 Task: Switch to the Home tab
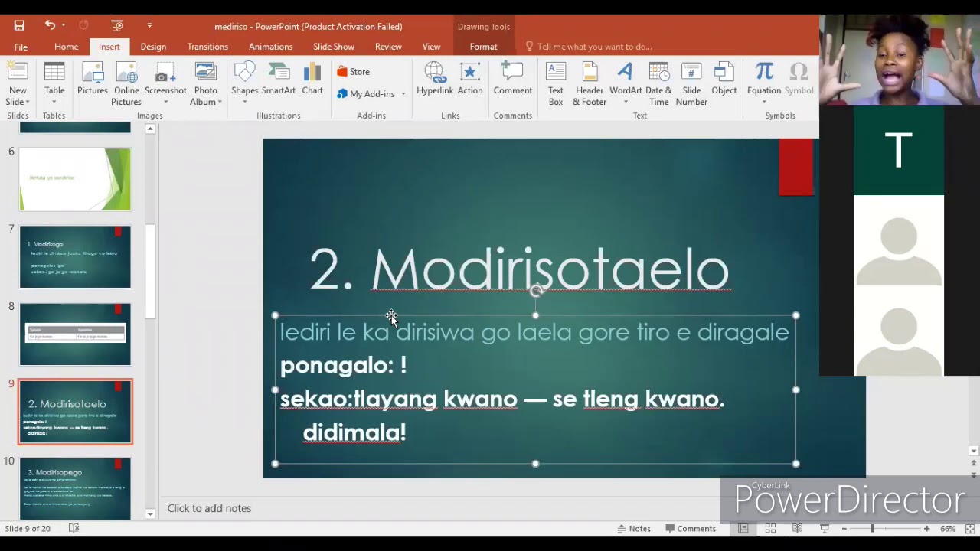tap(67, 47)
